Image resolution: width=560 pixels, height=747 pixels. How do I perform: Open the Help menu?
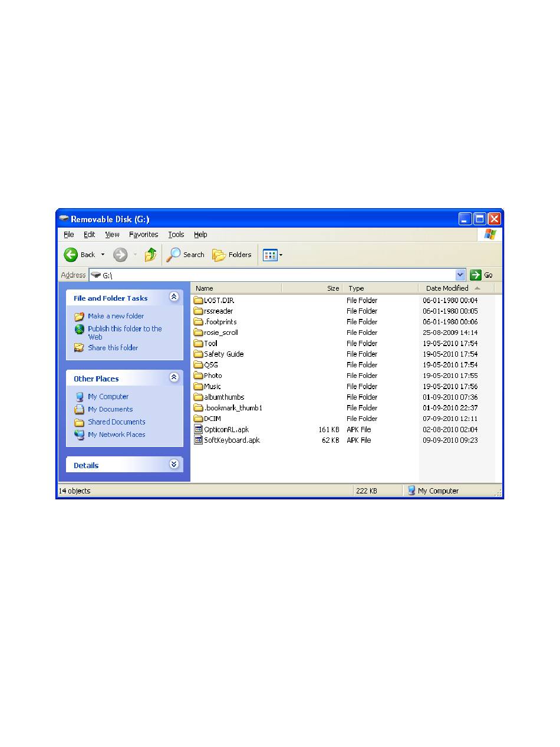200,235
